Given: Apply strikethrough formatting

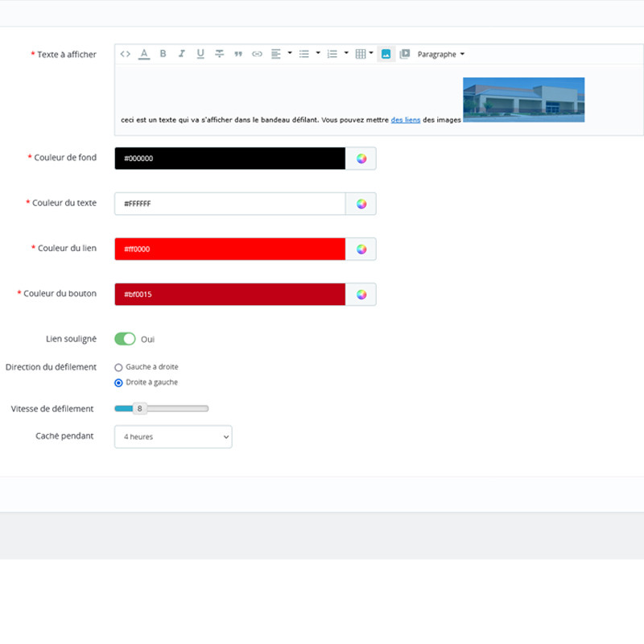Looking at the screenshot, I should pos(219,54).
